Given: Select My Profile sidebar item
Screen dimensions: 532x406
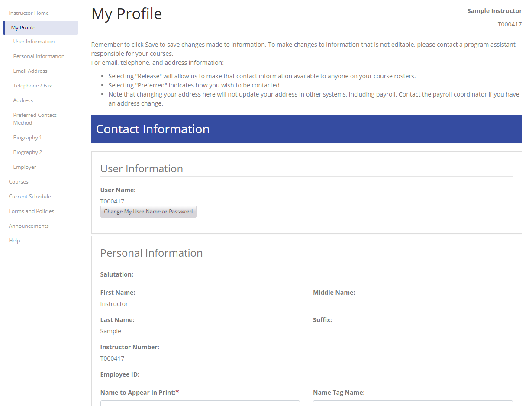Looking at the screenshot, I should (23, 28).
